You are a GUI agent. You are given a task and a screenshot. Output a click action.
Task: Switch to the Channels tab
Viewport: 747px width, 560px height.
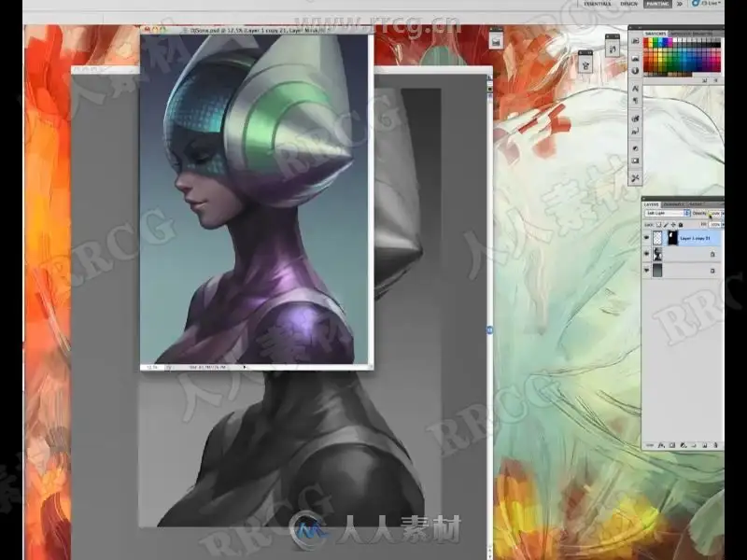[673, 204]
